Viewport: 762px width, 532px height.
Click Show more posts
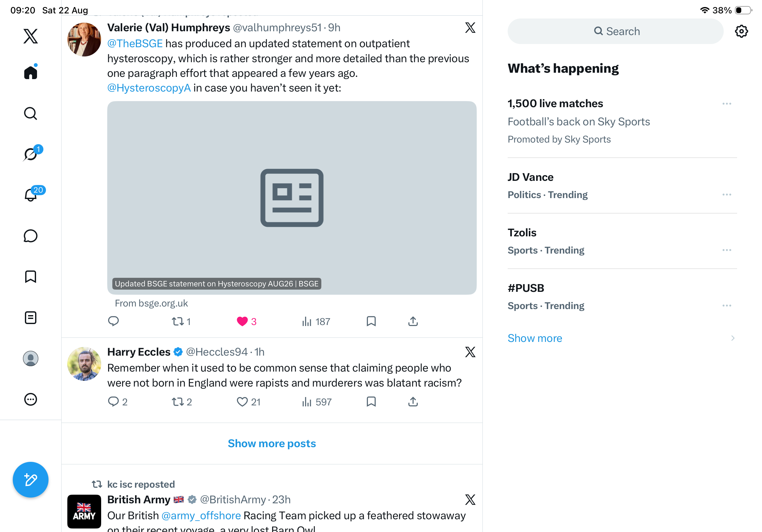(x=272, y=444)
